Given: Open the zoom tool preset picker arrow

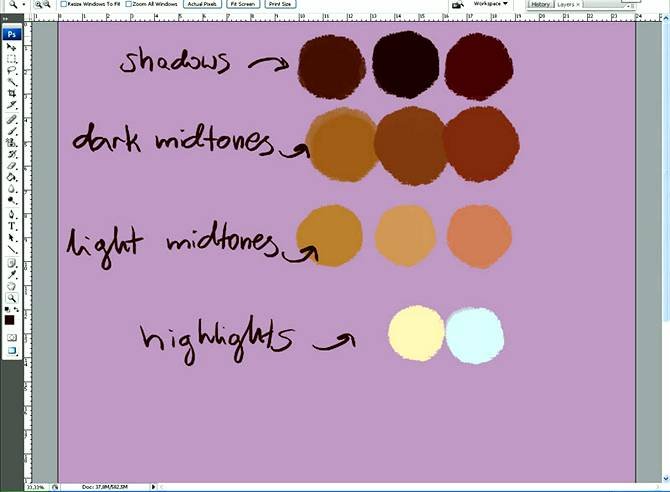Looking at the screenshot, I should pos(22,4).
